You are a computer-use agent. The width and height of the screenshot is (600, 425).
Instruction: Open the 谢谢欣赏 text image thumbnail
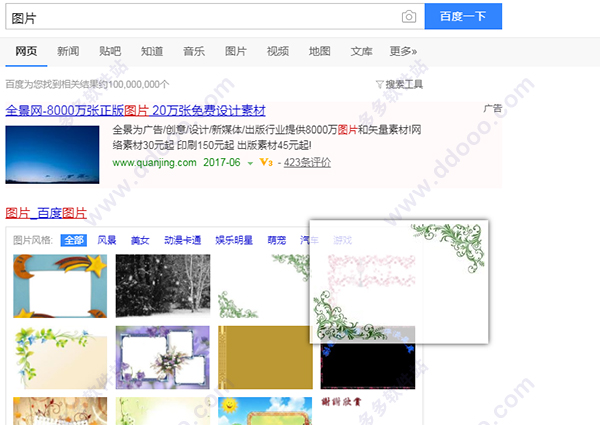[341, 402]
